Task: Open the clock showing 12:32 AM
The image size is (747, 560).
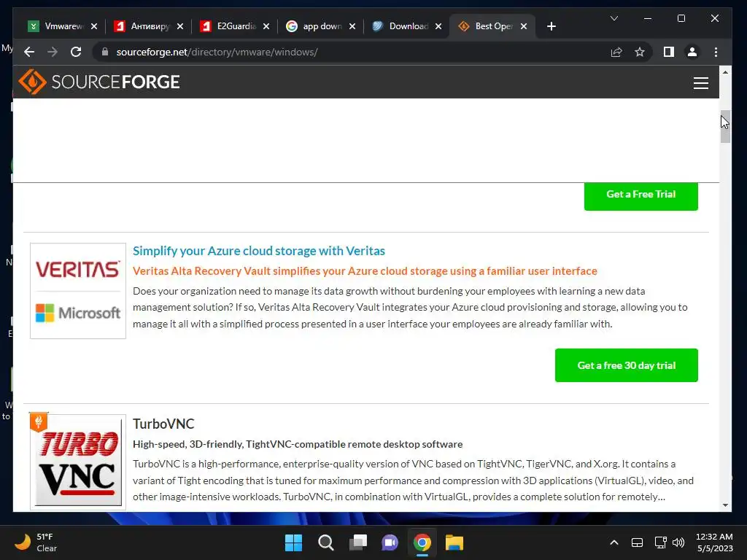Action: point(714,542)
